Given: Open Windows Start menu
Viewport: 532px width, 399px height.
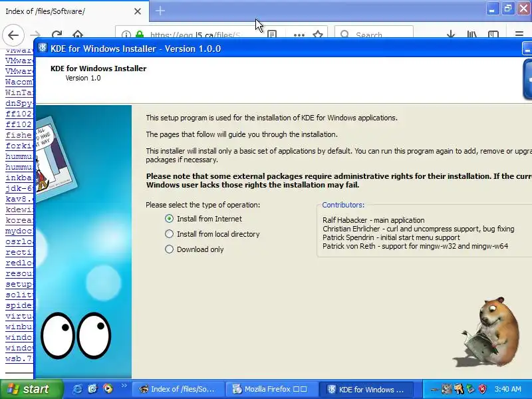Looking at the screenshot, I should coord(31,389).
